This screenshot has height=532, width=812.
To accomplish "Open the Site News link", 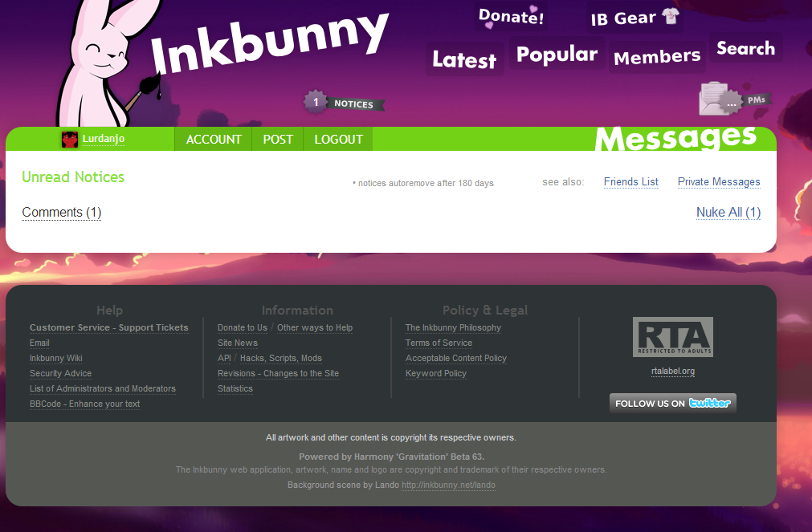I will point(237,343).
